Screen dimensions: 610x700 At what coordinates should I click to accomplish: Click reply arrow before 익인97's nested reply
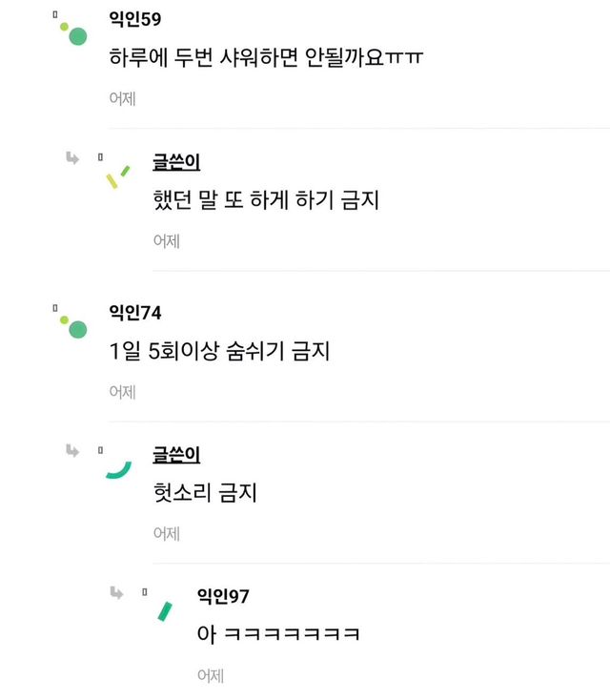click(116, 593)
